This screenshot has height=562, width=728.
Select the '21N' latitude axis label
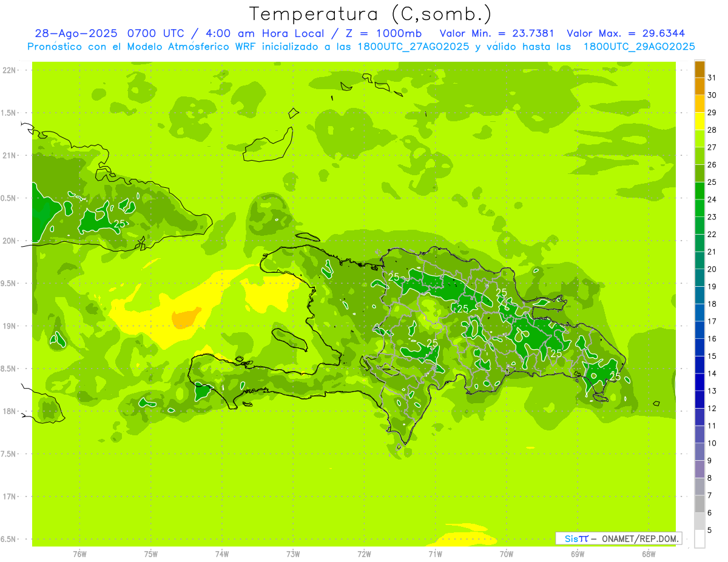click(10, 155)
